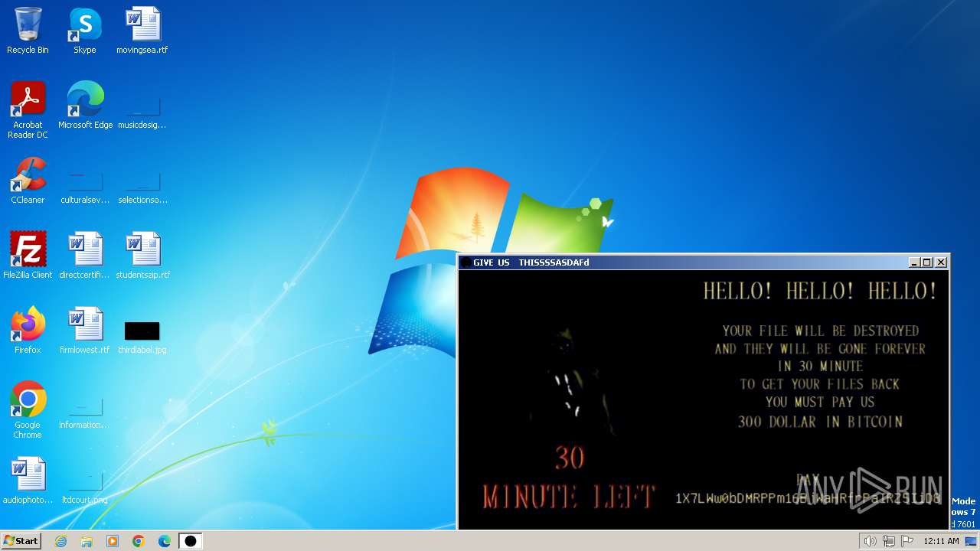
Task: Open the Action Center flag icon
Action: point(907,541)
